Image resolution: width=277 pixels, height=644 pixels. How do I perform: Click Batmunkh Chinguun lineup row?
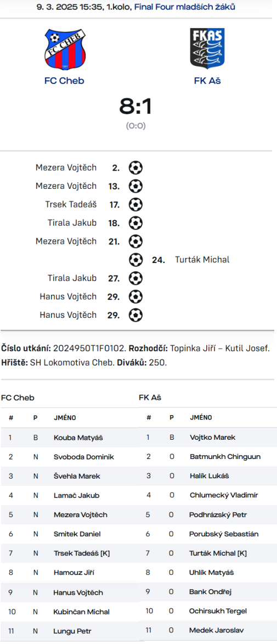pyautogui.click(x=208, y=457)
